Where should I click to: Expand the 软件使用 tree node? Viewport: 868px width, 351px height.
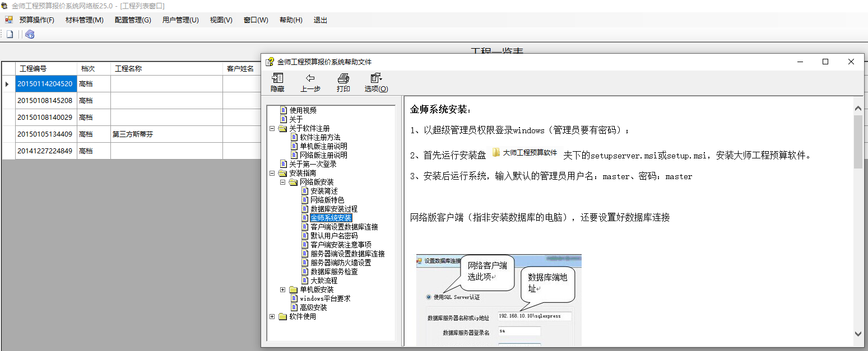[272, 316]
